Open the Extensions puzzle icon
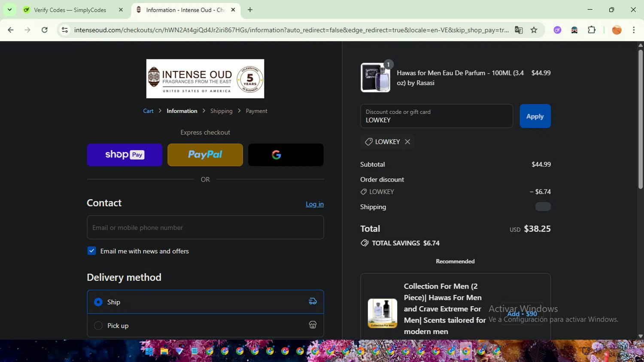The width and height of the screenshot is (644, 362). point(592,30)
